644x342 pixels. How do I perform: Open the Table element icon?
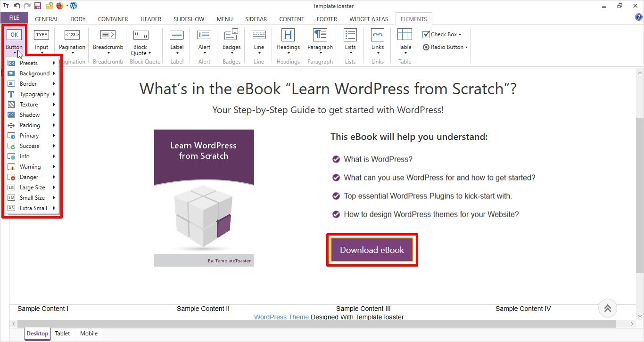[405, 36]
